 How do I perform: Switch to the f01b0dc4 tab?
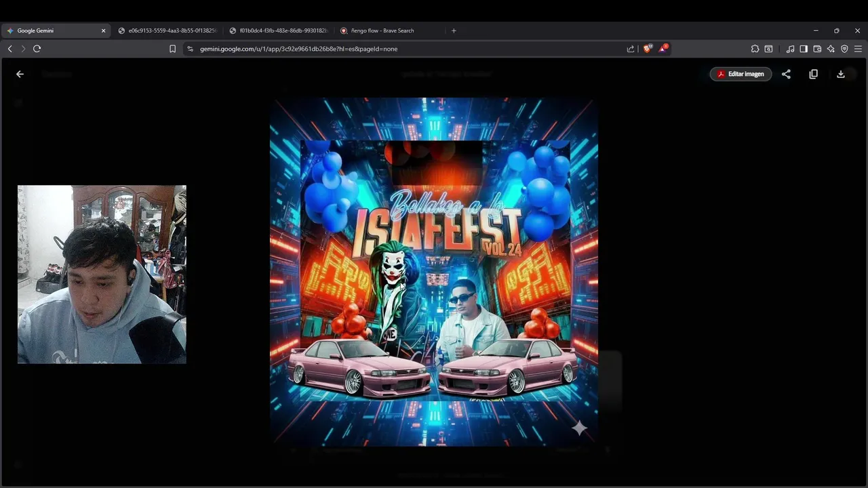278,30
